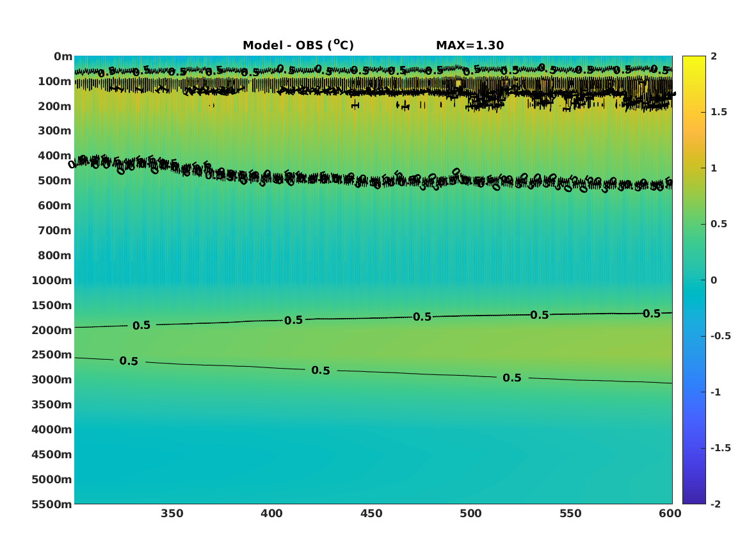
Task: Select the "600m" depth tick label
Action: point(55,205)
